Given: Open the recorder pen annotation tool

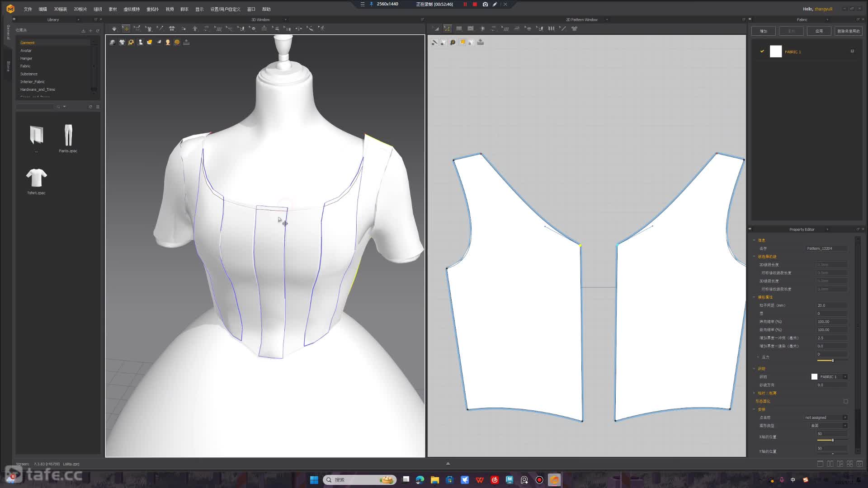Looking at the screenshot, I should coord(495,4).
